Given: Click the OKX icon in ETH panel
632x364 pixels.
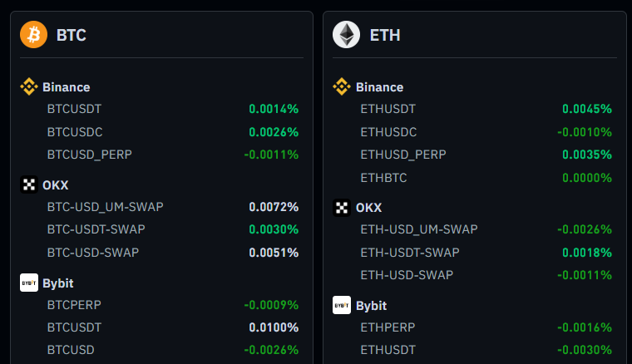Looking at the screenshot, I should pyautogui.click(x=342, y=208).
